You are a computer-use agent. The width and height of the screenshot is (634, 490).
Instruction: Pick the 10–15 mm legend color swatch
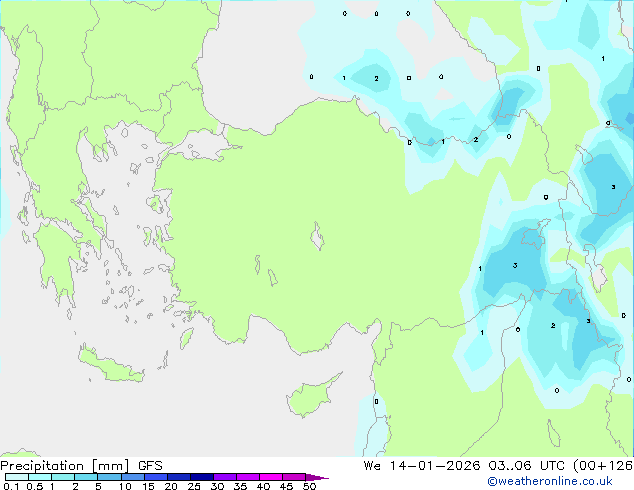[132, 477]
